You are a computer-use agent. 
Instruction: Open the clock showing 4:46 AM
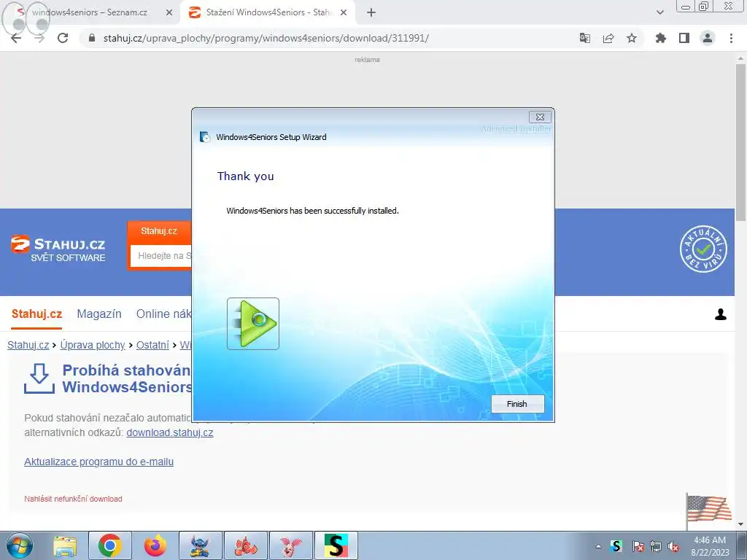[x=710, y=546]
